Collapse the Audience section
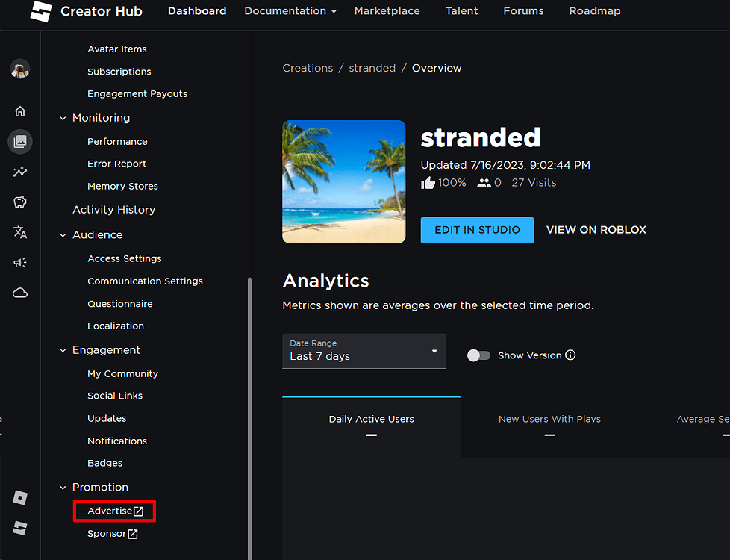This screenshot has height=560, width=730. click(63, 234)
